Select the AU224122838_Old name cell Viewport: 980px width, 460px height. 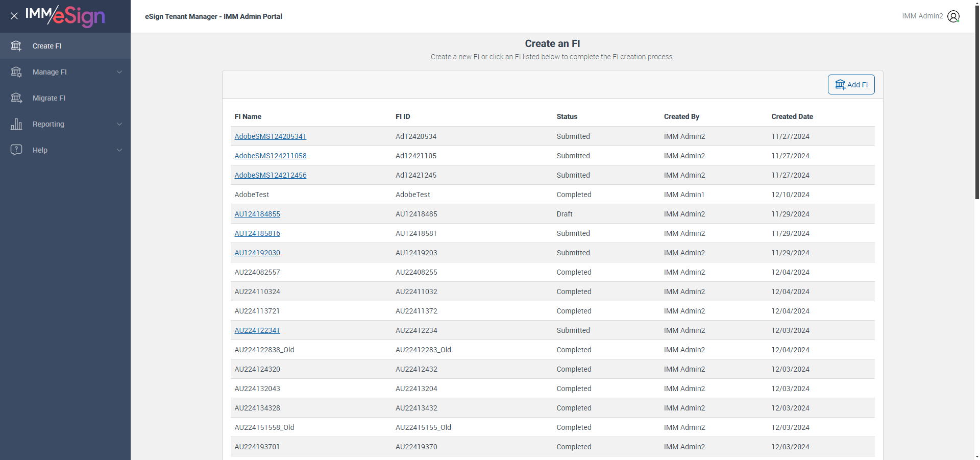tap(264, 350)
